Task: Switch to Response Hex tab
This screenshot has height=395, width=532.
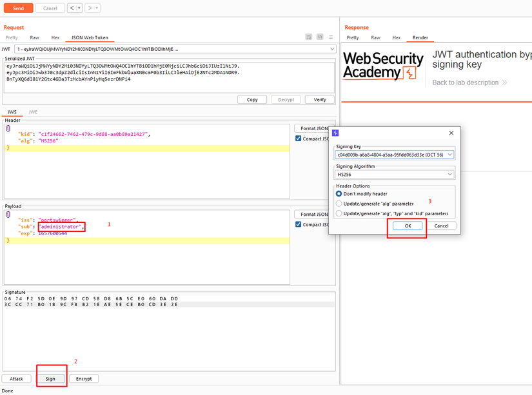Action: click(397, 37)
